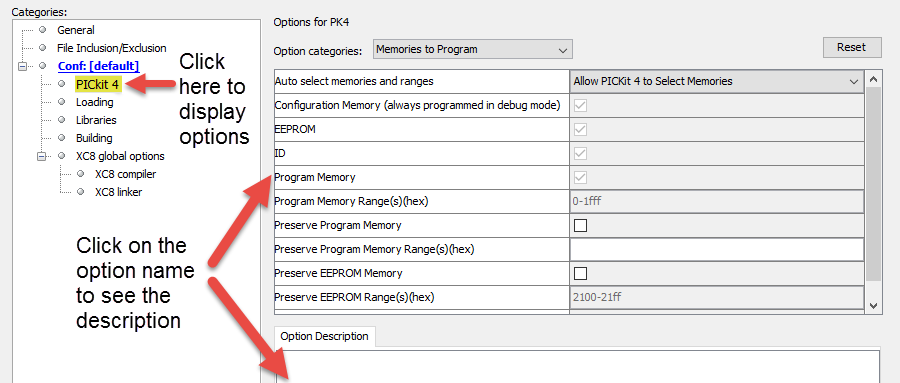Viewport: 900px width, 383px height.
Task: Click the options table vertical scrollbar thumb
Action: coord(873,184)
